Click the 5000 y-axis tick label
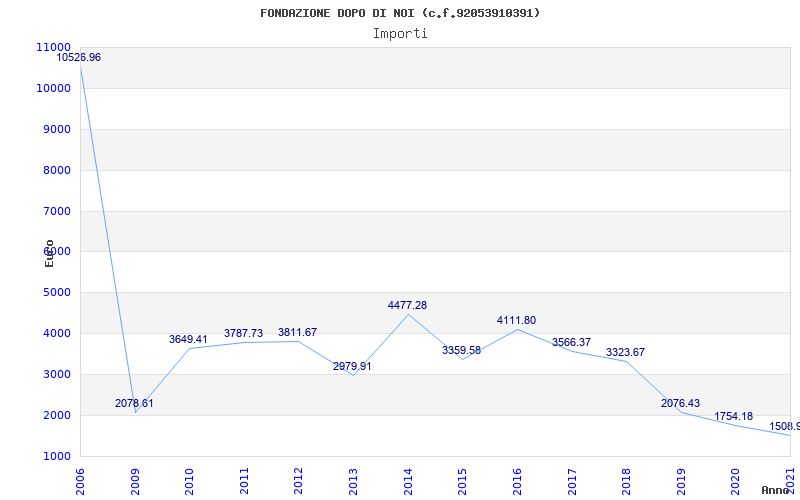Image resolution: width=800 pixels, height=500 pixels. click(x=56, y=293)
